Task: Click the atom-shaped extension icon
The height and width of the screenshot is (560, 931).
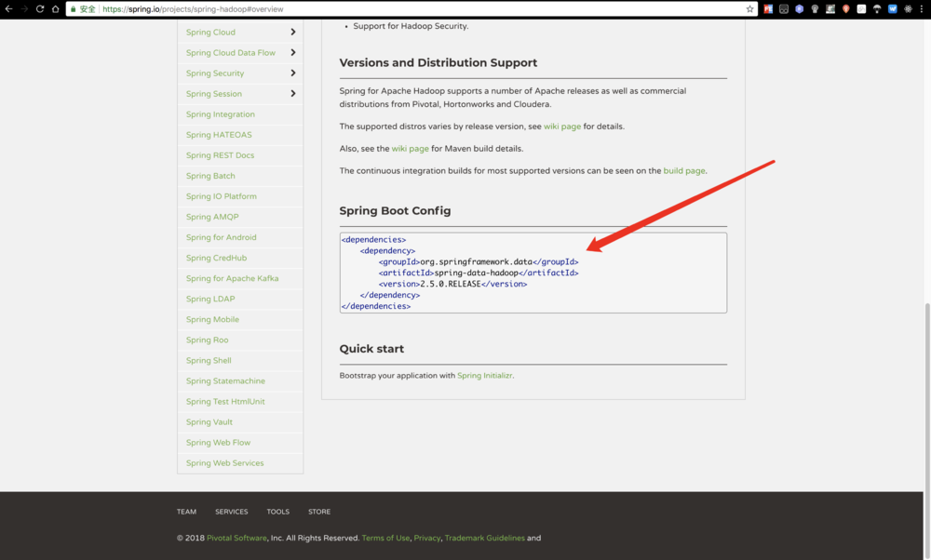Action: 908,9
